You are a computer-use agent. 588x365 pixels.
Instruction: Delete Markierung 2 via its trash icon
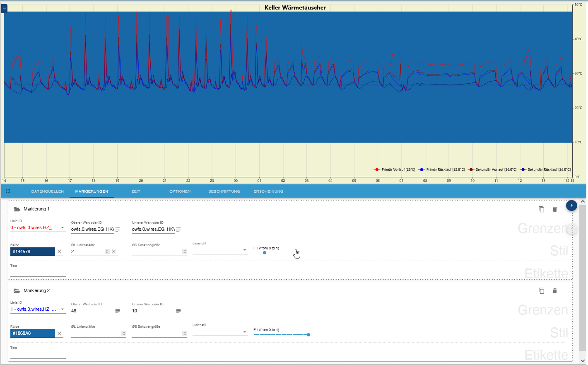(555, 291)
